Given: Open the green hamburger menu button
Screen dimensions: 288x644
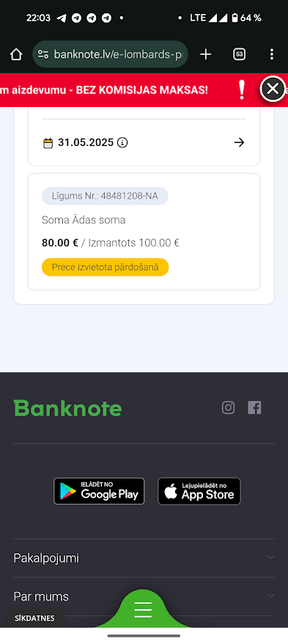Looking at the screenshot, I should [143, 610].
